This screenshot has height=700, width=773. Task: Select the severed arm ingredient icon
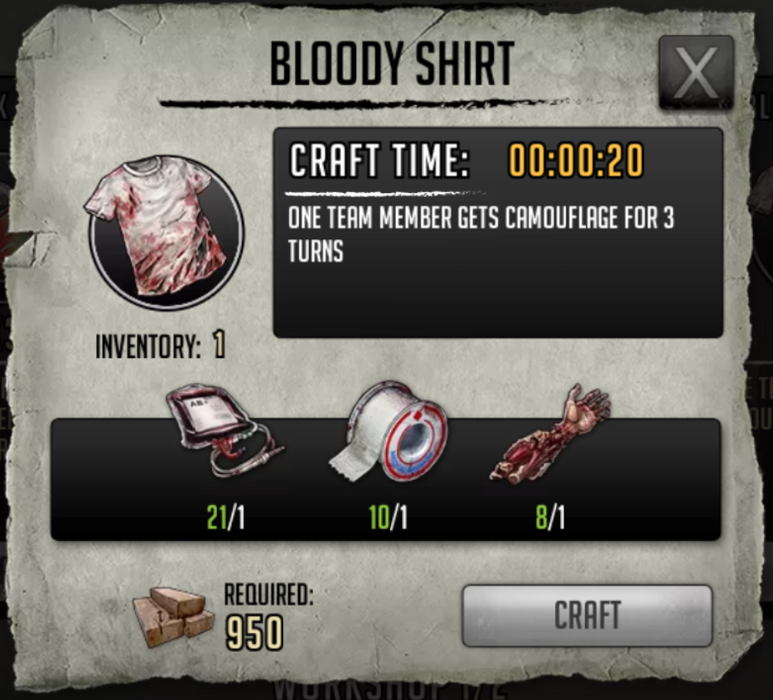[x=551, y=434]
